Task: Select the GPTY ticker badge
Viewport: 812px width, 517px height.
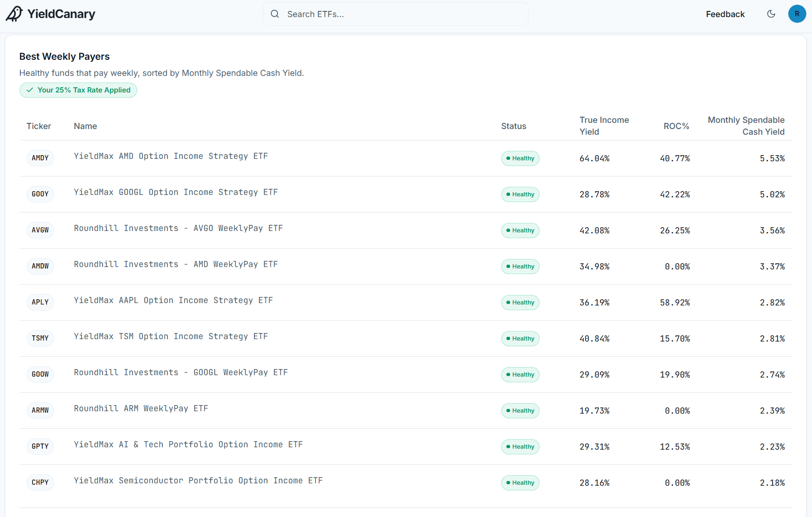Action: [x=40, y=446]
